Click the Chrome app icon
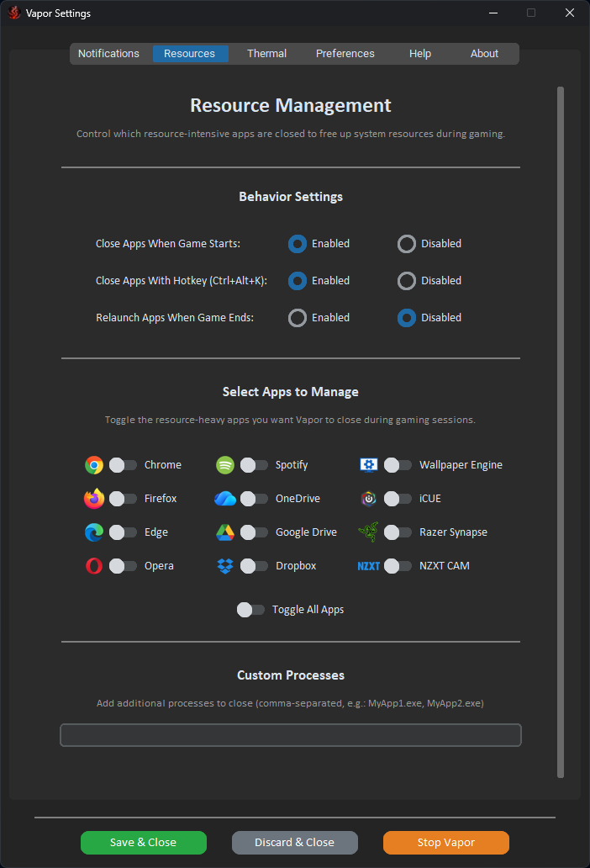Viewport: 590px width, 868px height. pyautogui.click(x=93, y=464)
